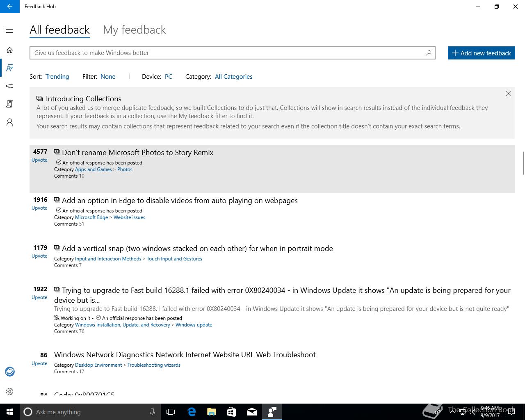This screenshot has height=420, width=525.
Task: Dismiss the Introducing Collections banner
Action: 508,94
